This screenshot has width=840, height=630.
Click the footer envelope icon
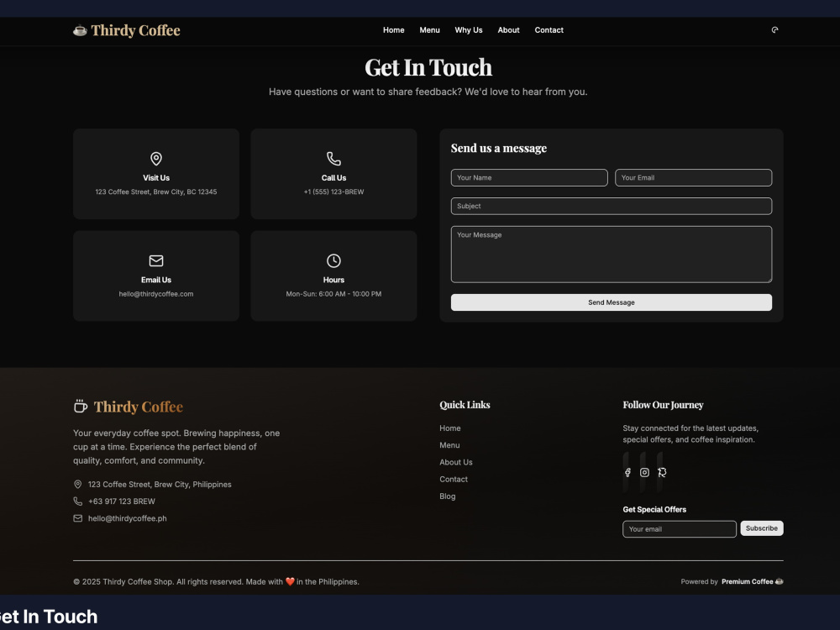(x=77, y=518)
